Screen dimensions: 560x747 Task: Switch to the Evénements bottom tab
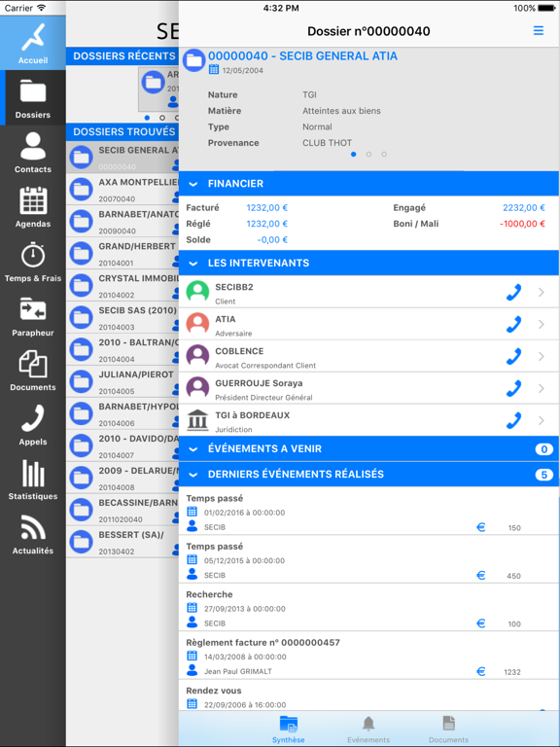[368, 729]
